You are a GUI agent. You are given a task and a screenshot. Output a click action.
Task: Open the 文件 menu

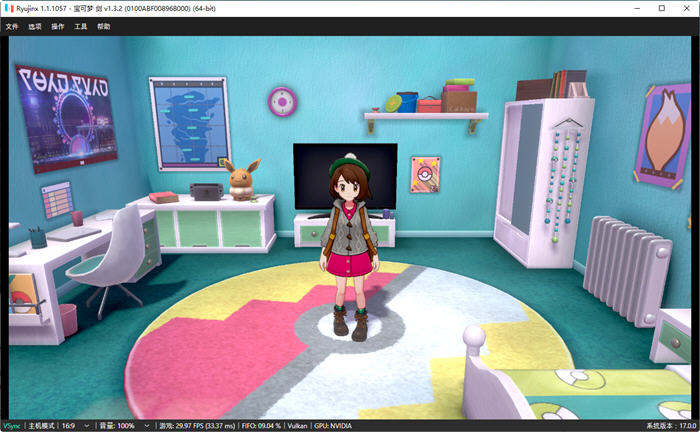pyautogui.click(x=12, y=27)
